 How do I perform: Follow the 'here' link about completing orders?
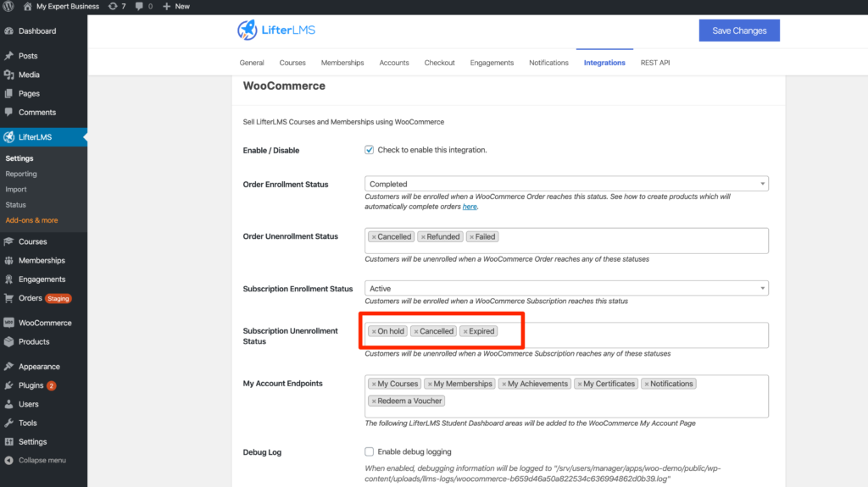click(470, 207)
